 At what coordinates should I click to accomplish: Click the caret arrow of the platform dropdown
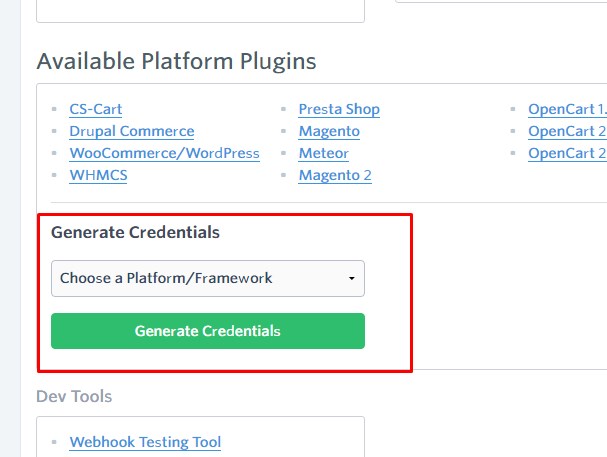[352, 279]
